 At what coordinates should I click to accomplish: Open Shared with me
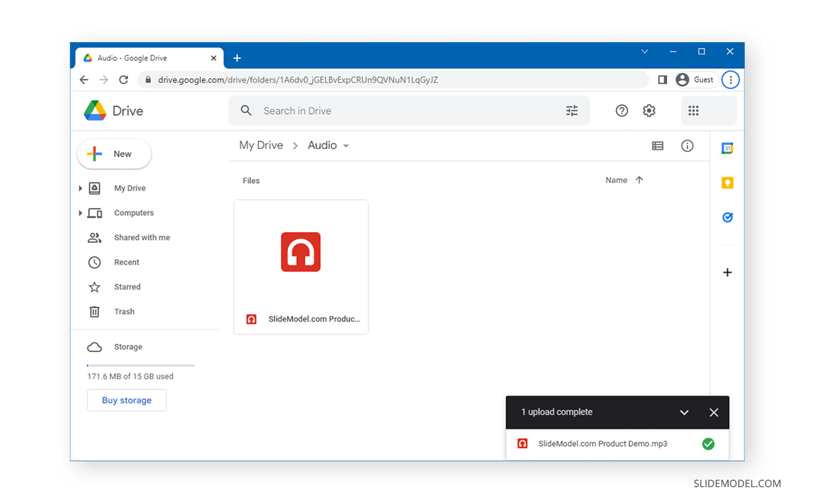click(142, 237)
